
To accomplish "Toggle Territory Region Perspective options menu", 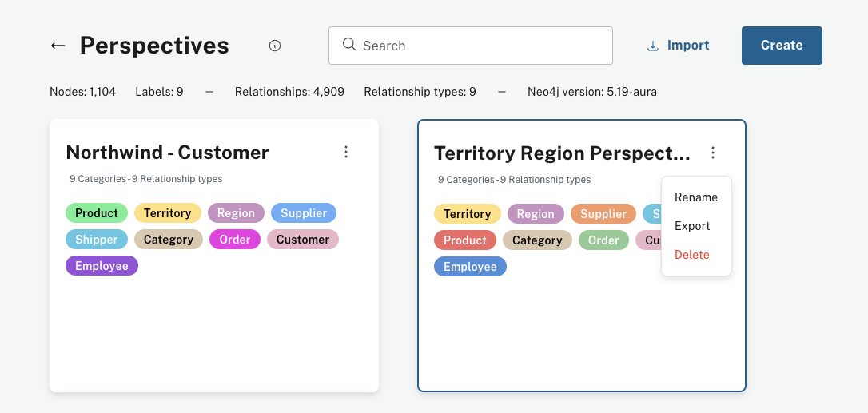I will click(713, 153).
